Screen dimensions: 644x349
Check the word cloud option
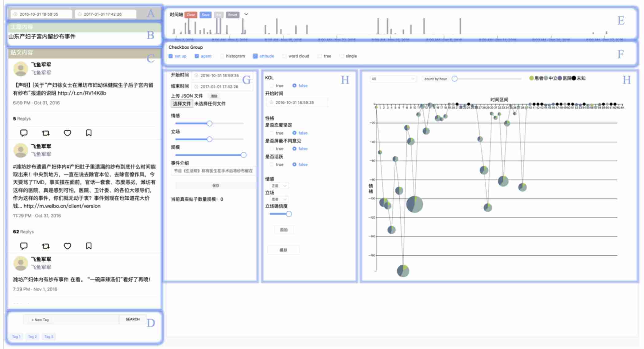tap(285, 56)
